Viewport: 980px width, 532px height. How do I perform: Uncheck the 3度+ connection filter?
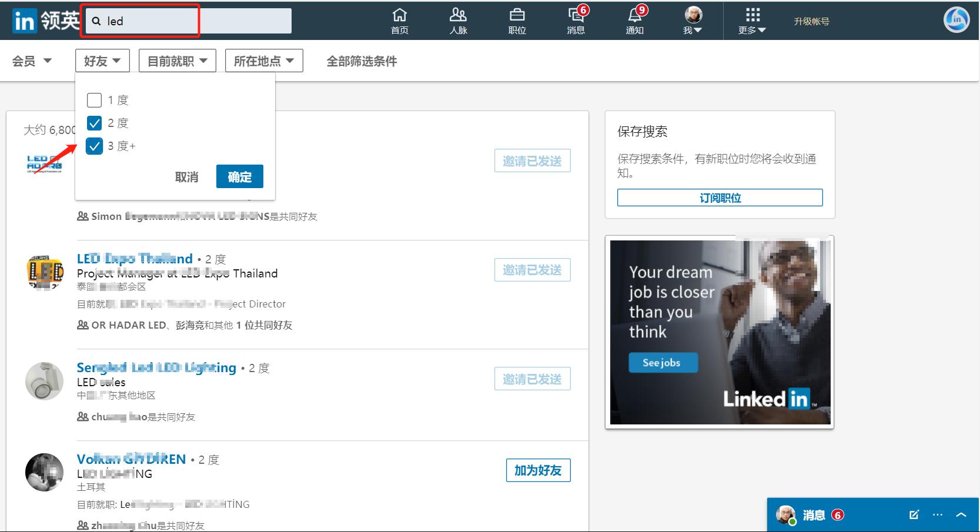coord(95,146)
